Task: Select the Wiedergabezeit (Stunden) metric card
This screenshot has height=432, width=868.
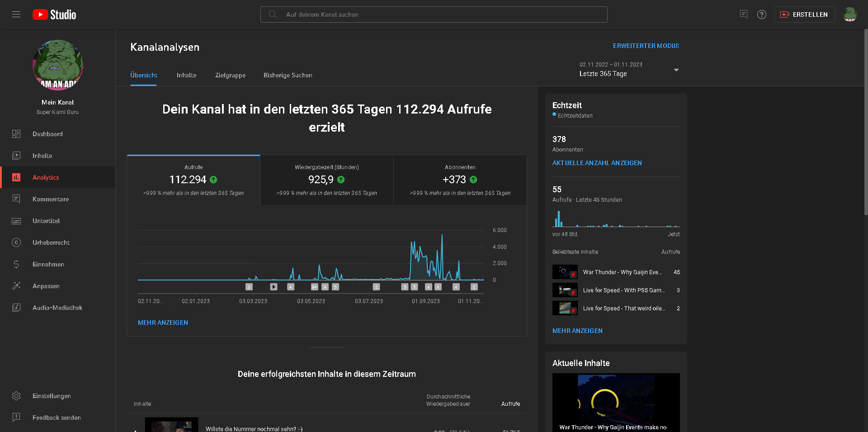Action: (326, 180)
